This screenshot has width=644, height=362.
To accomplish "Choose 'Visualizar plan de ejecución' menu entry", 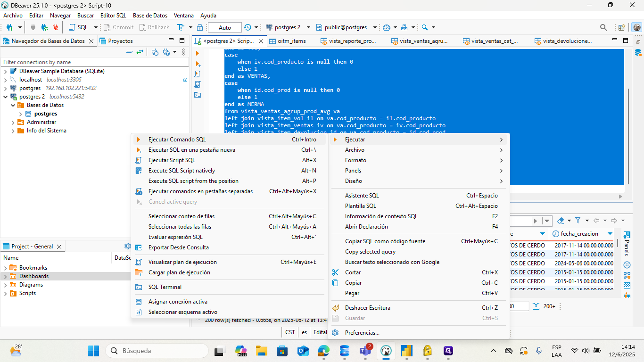I will coord(182,262).
